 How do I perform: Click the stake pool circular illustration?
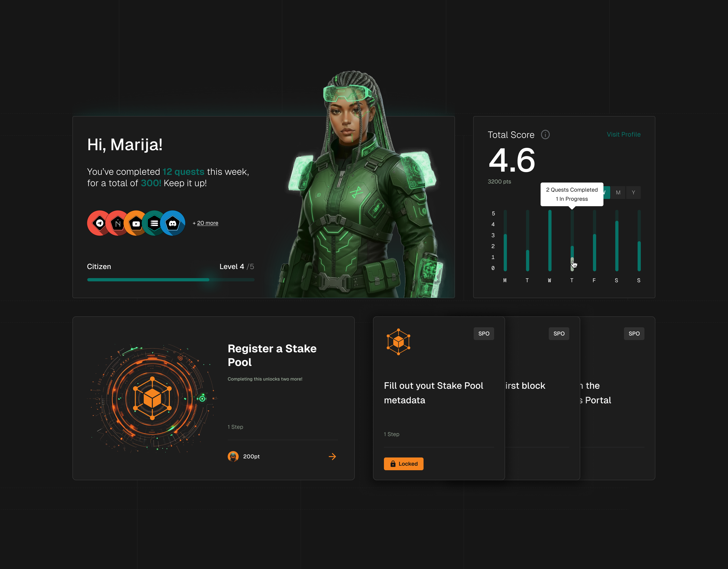point(152,398)
